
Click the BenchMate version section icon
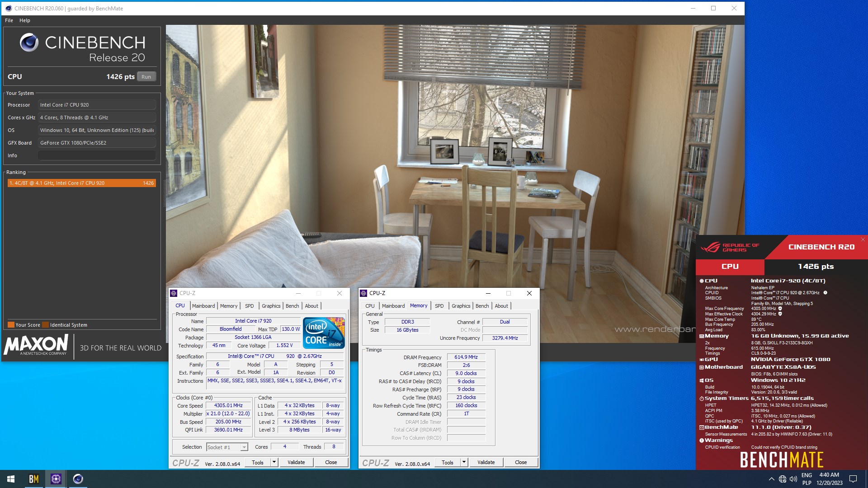tap(702, 427)
